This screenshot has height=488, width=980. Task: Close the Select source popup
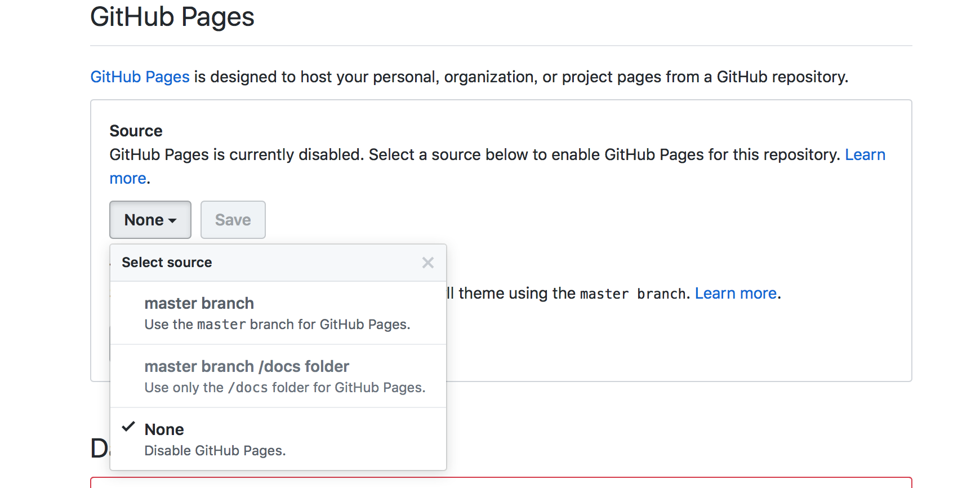tap(428, 263)
